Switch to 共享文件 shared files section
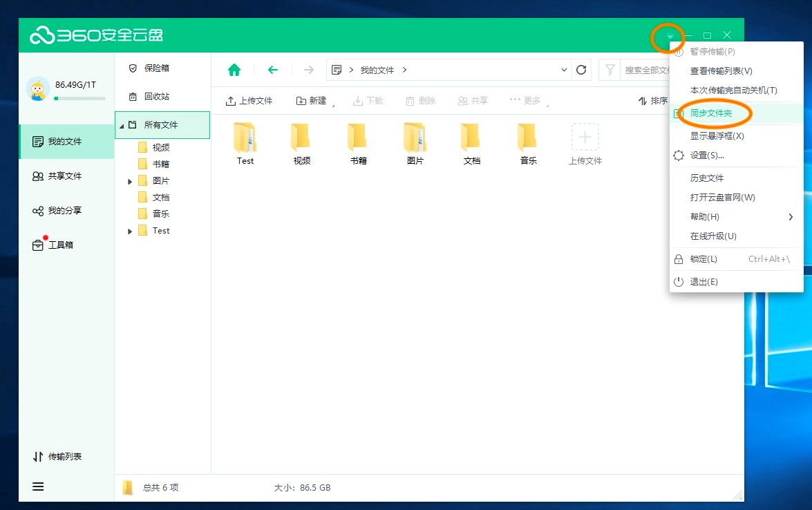 click(x=59, y=176)
